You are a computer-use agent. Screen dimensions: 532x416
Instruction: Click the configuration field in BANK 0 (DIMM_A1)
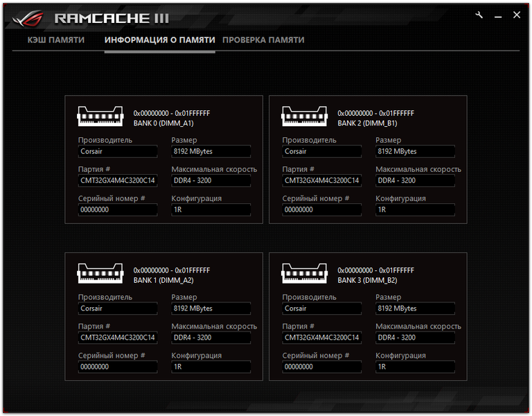[x=211, y=210]
